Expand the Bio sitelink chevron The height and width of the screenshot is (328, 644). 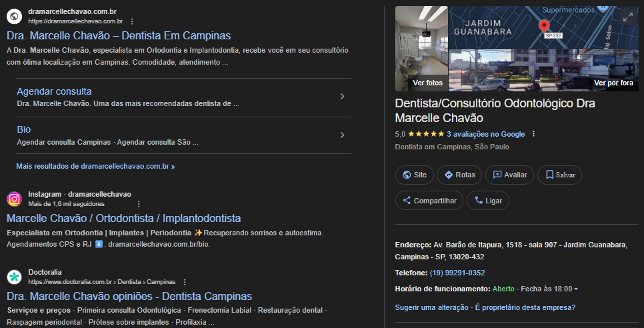(342, 135)
